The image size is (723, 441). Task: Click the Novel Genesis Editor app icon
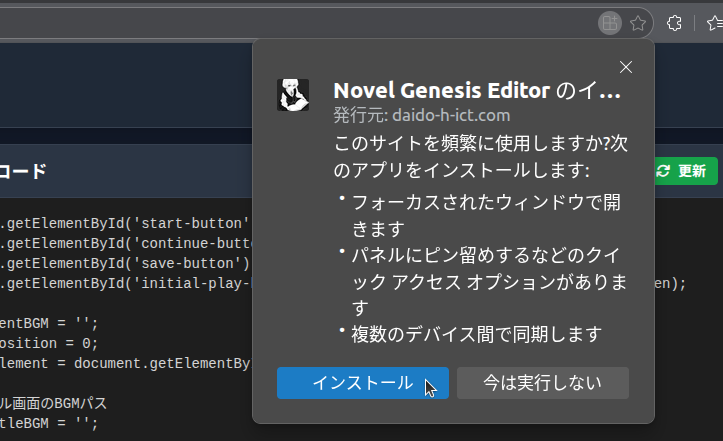(x=293, y=95)
